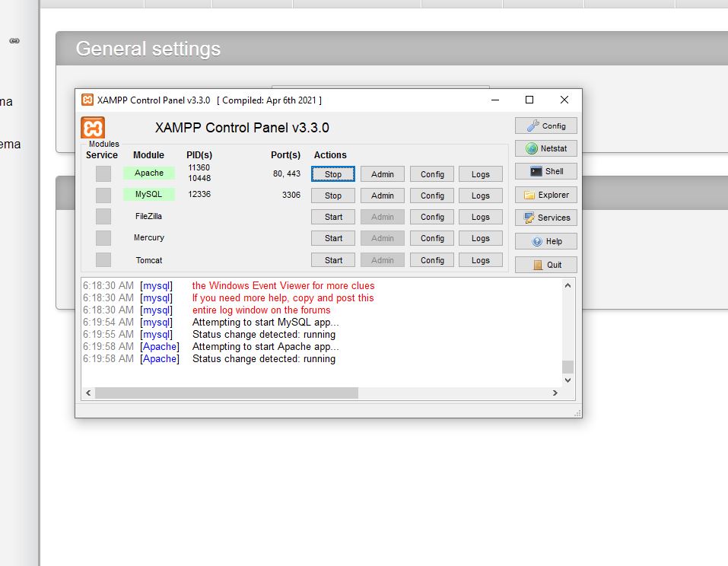Open the Tomcat Config menu

pyautogui.click(x=432, y=260)
